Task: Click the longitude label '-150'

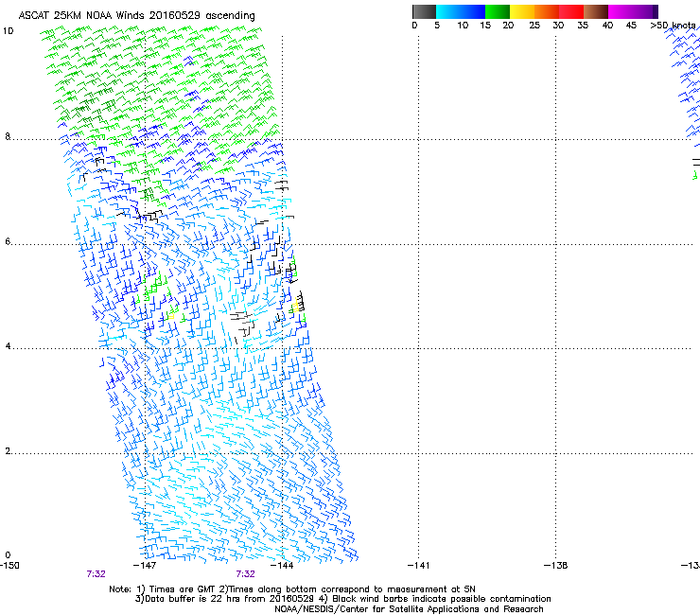Action: [x=9, y=566]
